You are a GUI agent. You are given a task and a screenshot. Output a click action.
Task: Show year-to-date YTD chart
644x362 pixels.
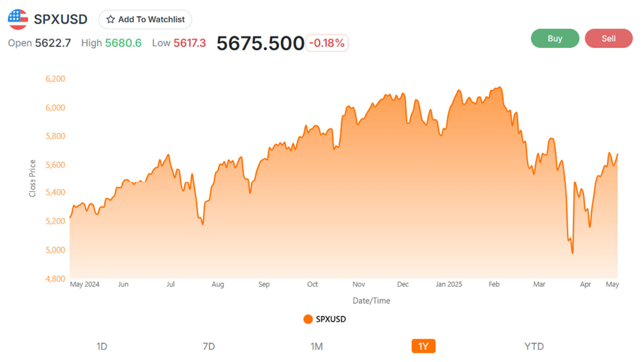(x=534, y=346)
